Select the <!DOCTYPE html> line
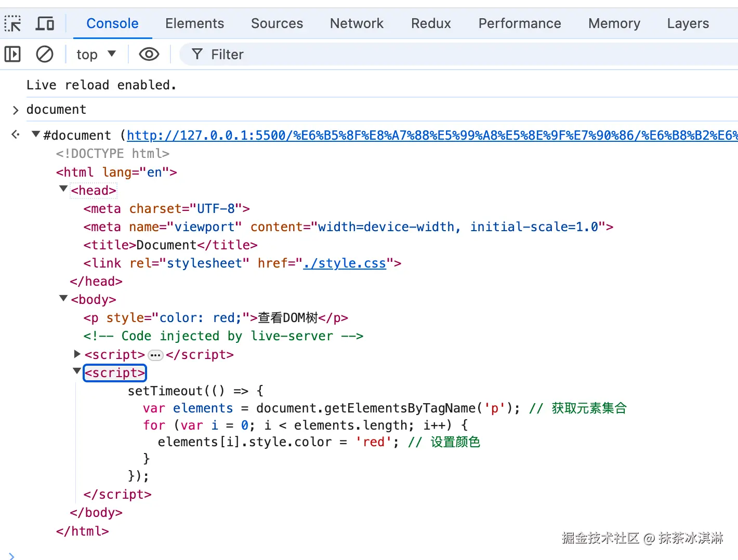This screenshot has height=560, width=738. tap(113, 154)
